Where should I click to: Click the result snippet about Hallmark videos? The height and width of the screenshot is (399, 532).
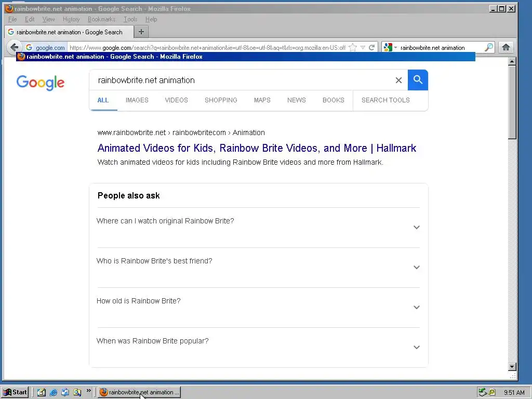coord(240,162)
